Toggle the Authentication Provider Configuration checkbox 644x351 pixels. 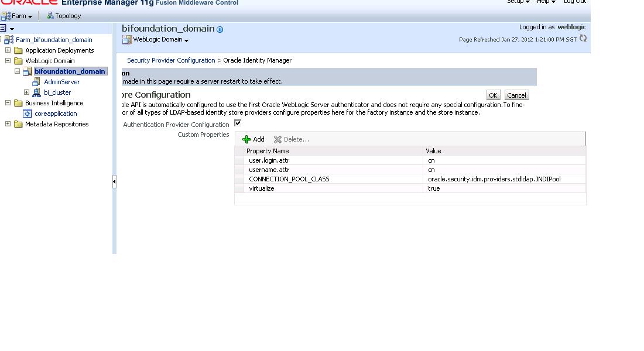[237, 123]
